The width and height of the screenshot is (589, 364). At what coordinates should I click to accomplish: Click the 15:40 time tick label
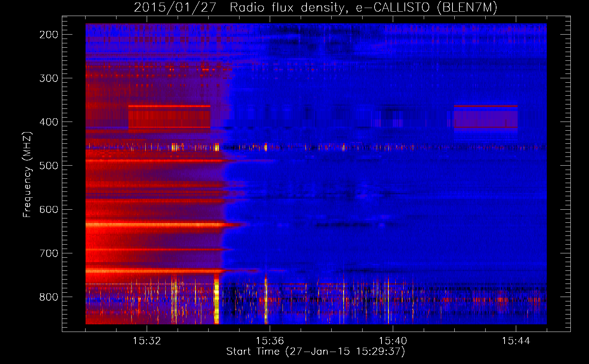(393, 341)
